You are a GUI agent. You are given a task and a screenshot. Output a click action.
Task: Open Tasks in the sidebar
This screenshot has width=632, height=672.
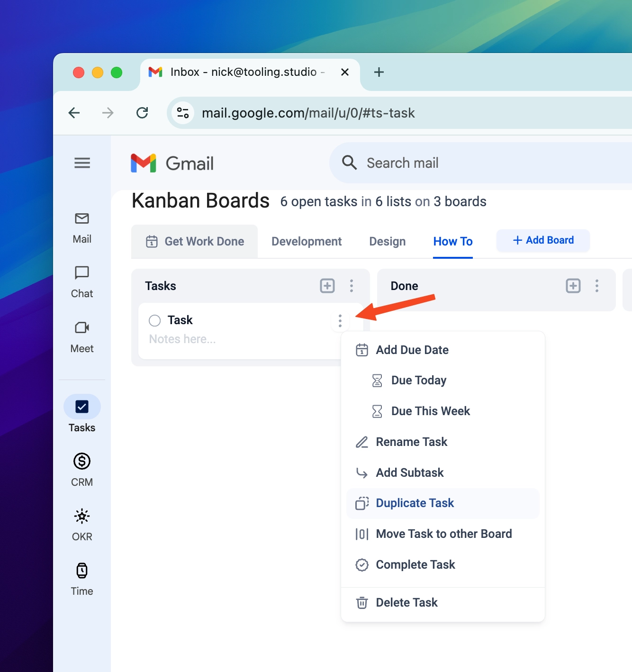coord(82,414)
